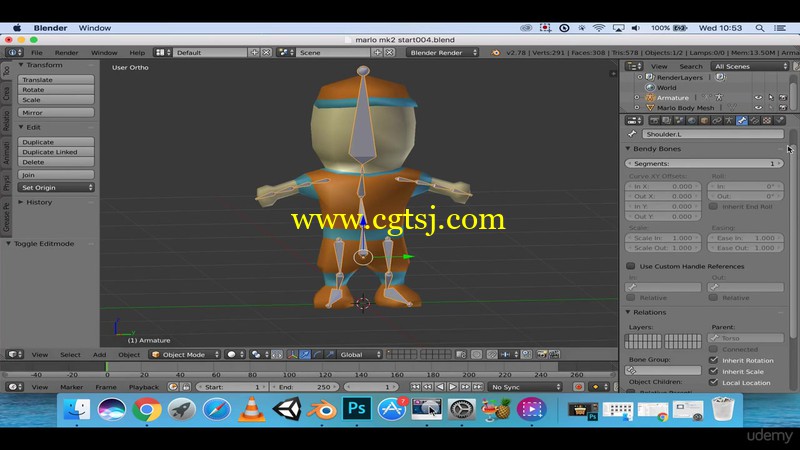Open the Object properties tab (cube icon)
Image resolution: width=800 pixels, height=450 pixels.
704,120
